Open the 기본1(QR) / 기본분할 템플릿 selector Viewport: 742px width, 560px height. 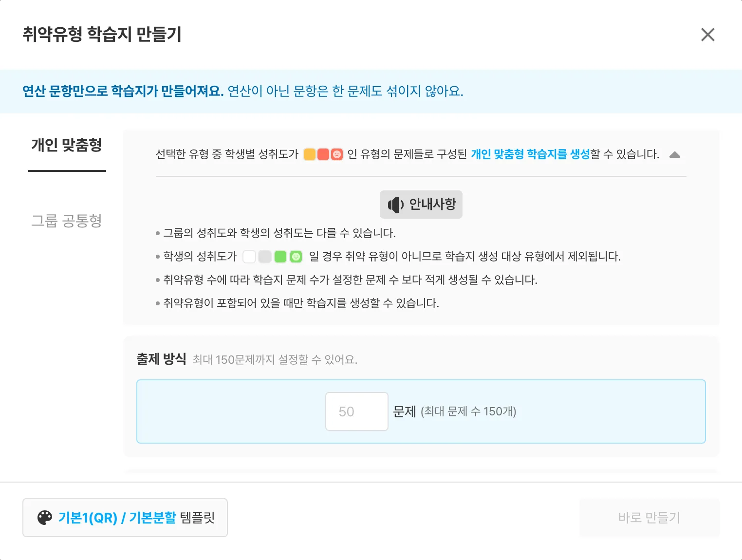125,518
